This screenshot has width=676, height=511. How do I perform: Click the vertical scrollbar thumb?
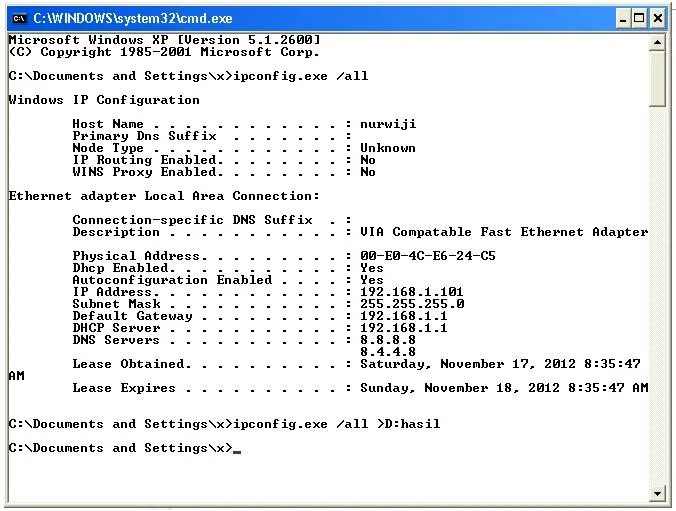[x=657, y=78]
